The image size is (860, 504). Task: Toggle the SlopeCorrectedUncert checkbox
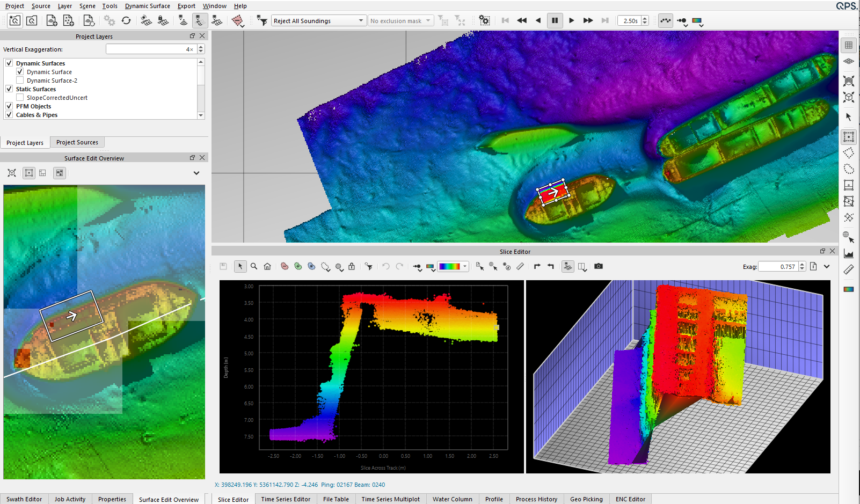pyautogui.click(x=20, y=98)
